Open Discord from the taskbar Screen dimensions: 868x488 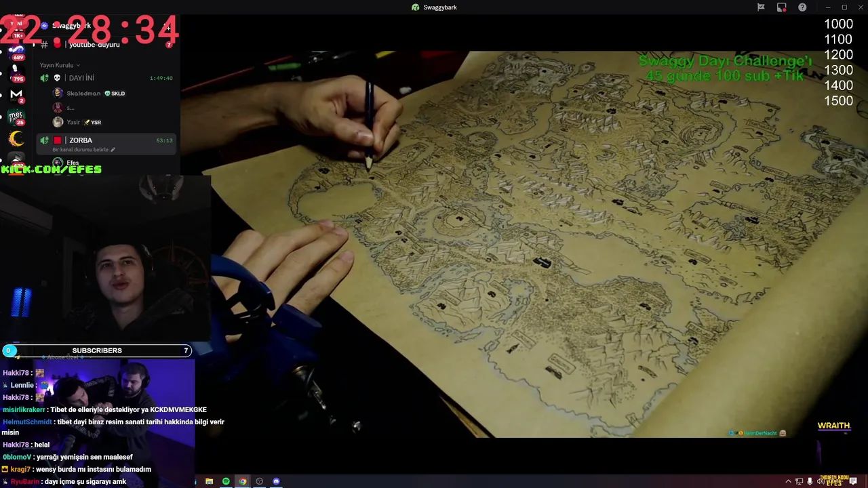coord(276,481)
